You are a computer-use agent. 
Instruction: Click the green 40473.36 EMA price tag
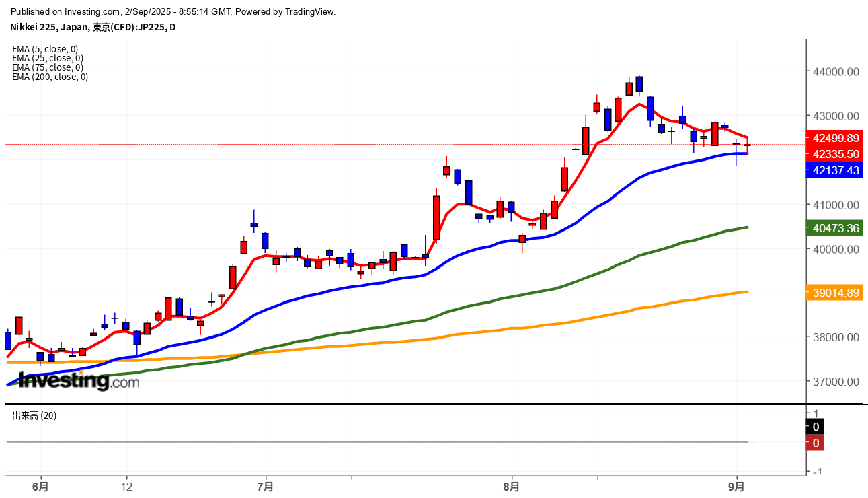(836, 228)
